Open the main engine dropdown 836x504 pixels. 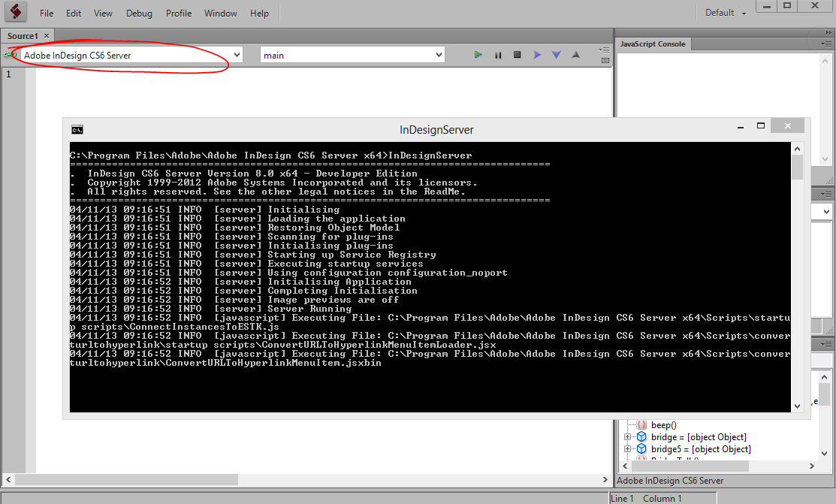coord(352,55)
